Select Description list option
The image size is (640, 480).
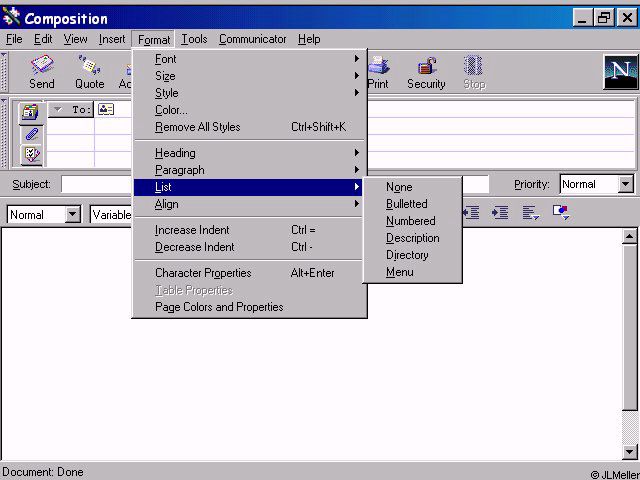tap(412, 238)
